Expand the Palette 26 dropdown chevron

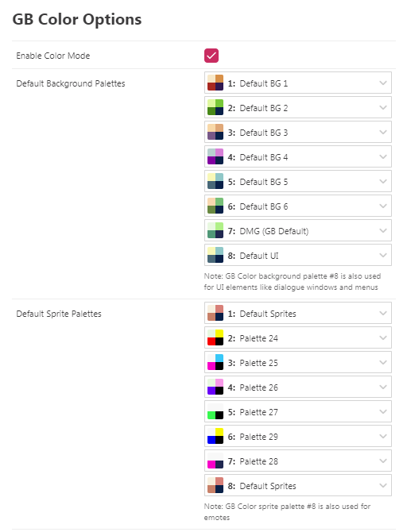(383, 387)
